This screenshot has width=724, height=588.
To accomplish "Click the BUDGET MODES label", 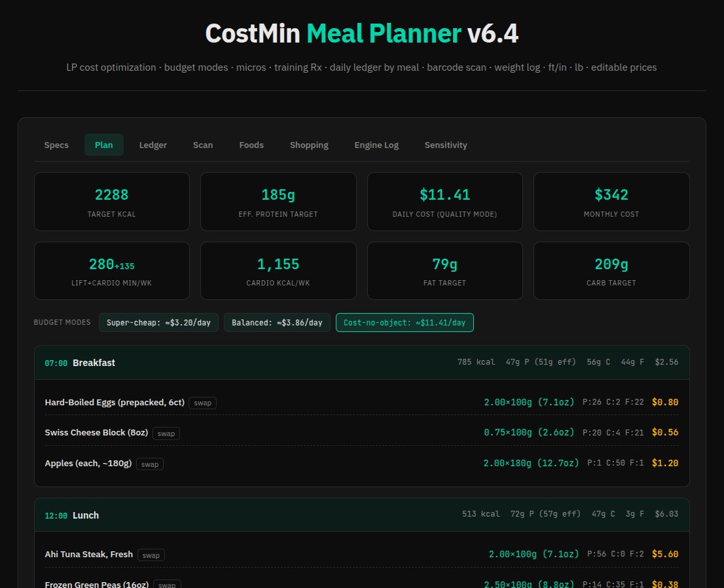I will click(62, 322).
